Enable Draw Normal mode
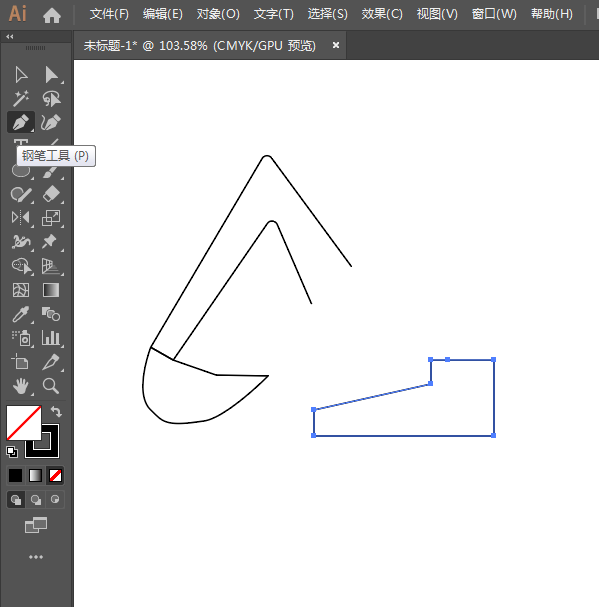 tap(16, 500)
